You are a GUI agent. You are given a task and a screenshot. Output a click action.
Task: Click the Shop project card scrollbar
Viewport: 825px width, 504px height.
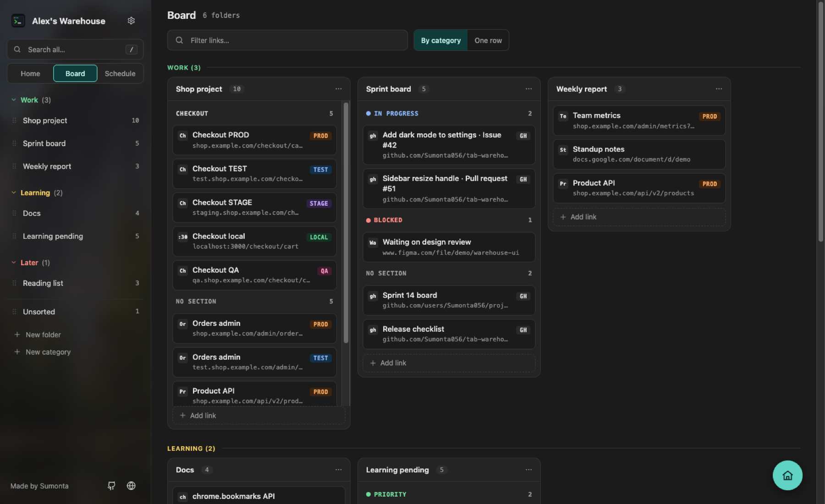click(346, 223)
